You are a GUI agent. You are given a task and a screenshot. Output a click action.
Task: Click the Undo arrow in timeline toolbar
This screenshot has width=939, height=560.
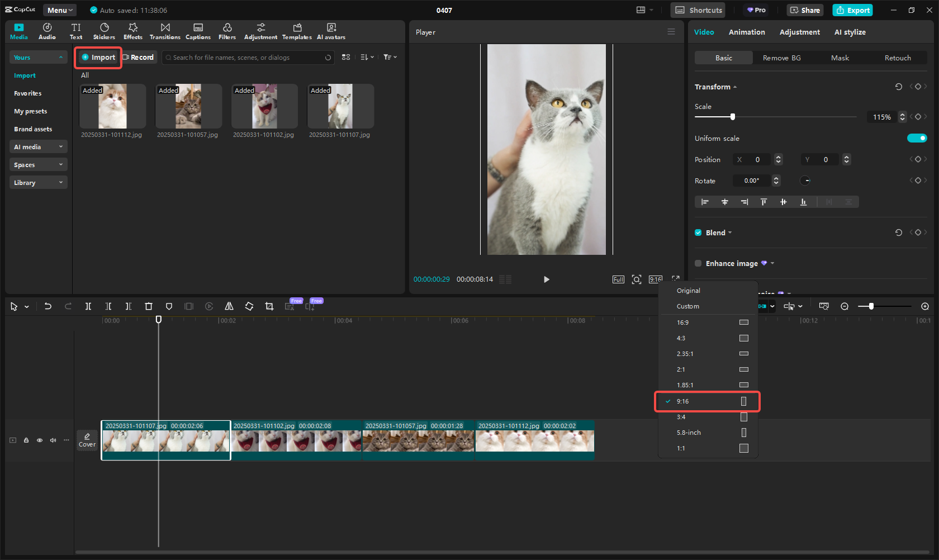48,306
